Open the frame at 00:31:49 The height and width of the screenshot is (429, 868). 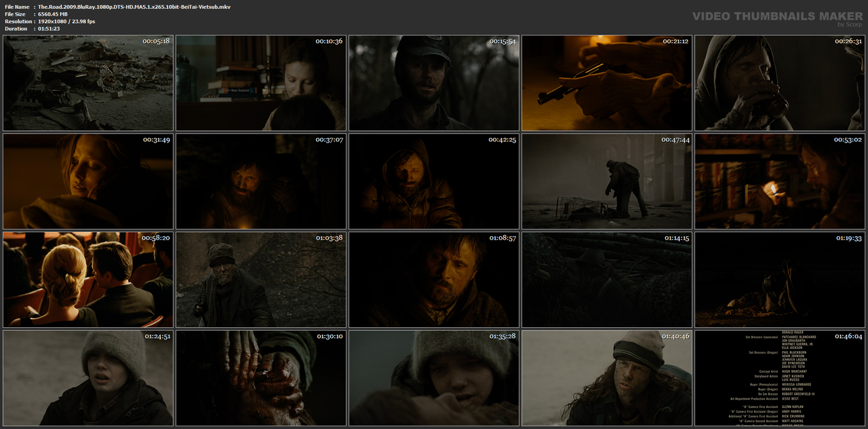coord(88,181)
